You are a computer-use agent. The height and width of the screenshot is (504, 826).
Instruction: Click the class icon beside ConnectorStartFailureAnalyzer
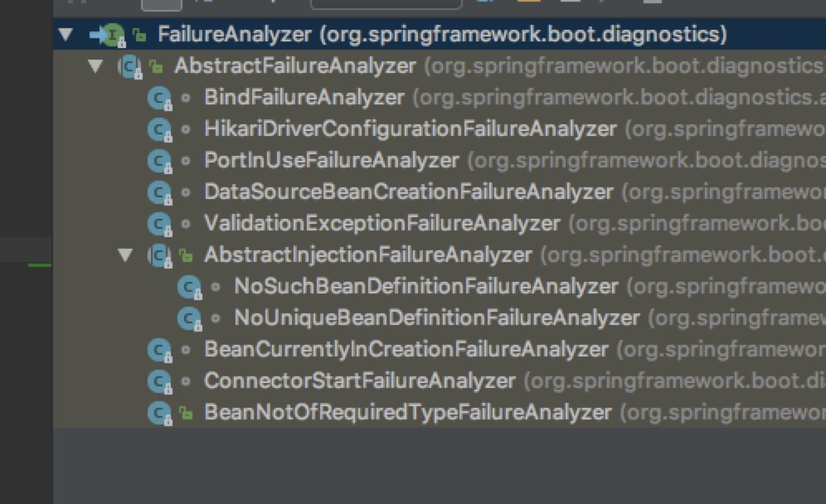point(159,382)
